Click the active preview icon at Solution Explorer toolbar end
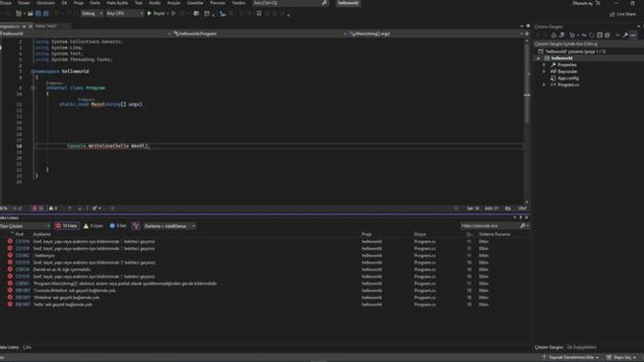 (633, 35)
